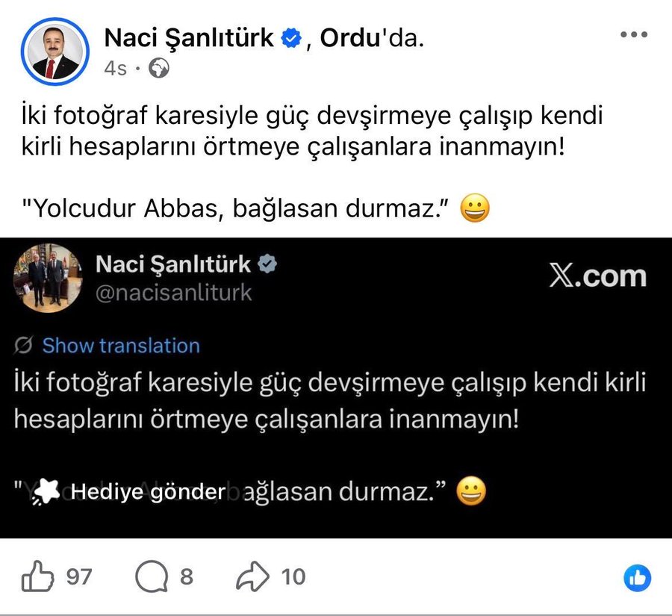Click Naci Şanlıtürk name in post header
This screenshot has height=616, width=672.
(189, 38)
